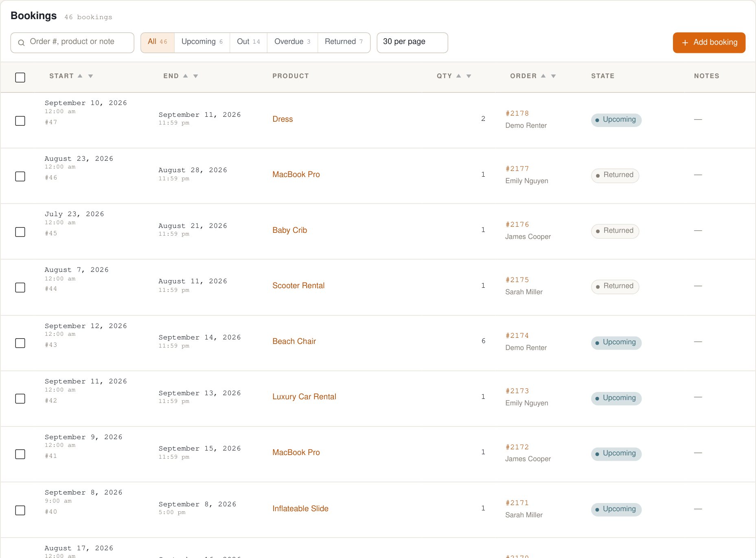This screenshot has width=756, height=558.
Task: Click the QTY column header
Action: click(444, 76)
